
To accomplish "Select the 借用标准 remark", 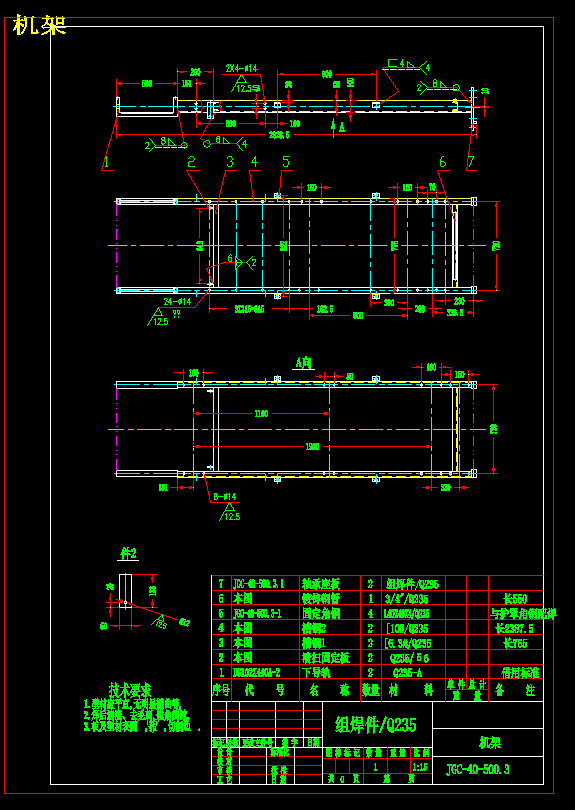I will click(520, 673).
